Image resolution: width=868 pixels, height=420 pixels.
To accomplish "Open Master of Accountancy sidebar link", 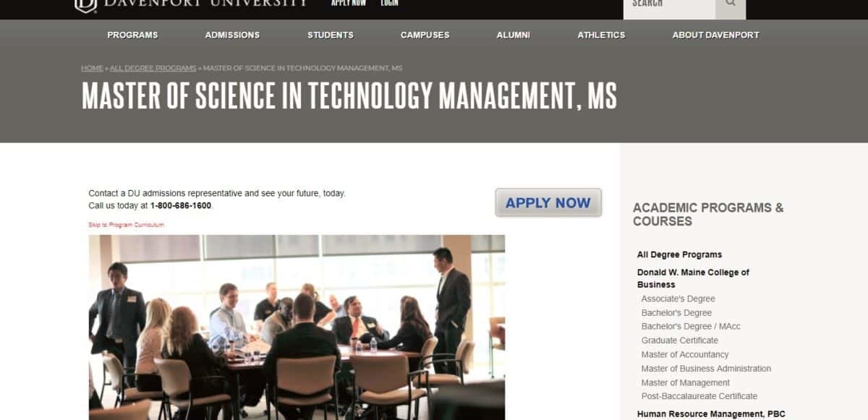I will (685, 355).
